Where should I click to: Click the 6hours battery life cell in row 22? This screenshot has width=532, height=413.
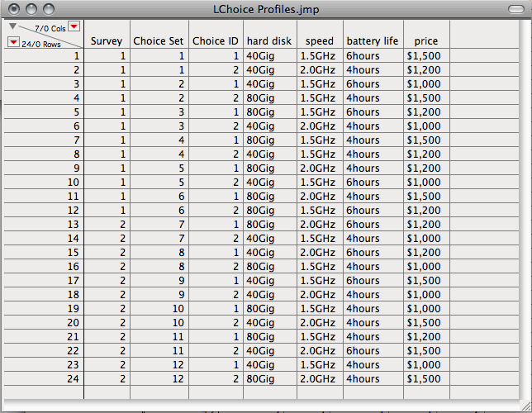[373, 351]
